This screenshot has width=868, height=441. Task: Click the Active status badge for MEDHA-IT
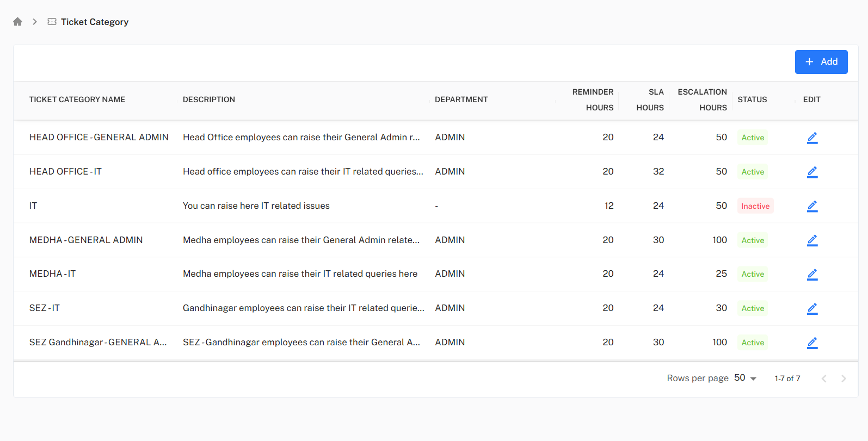click(753, 274)
